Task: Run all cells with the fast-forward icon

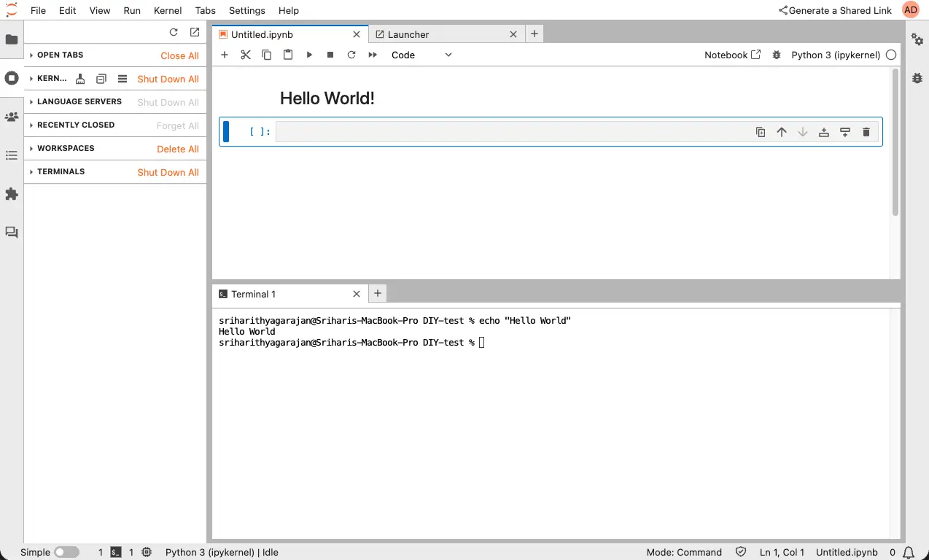Action: pyautogui.click(x=372, y=55)
